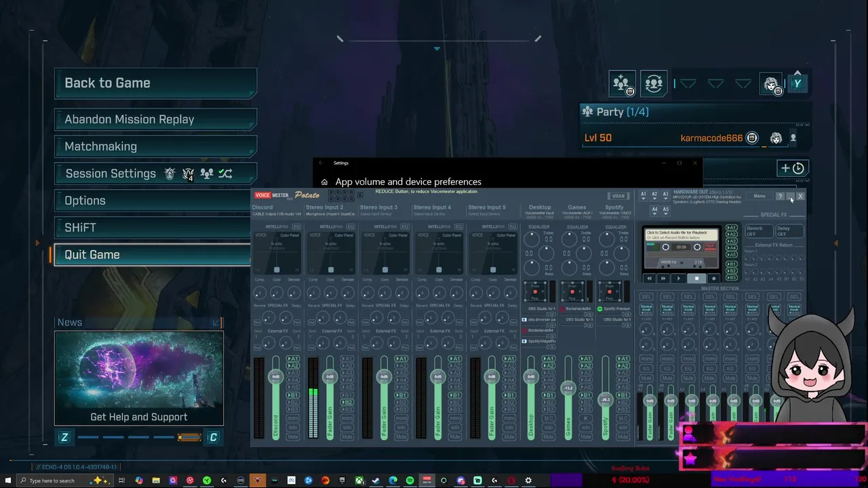Click the C next news button
Screen dimensions: 868x488
213,437
